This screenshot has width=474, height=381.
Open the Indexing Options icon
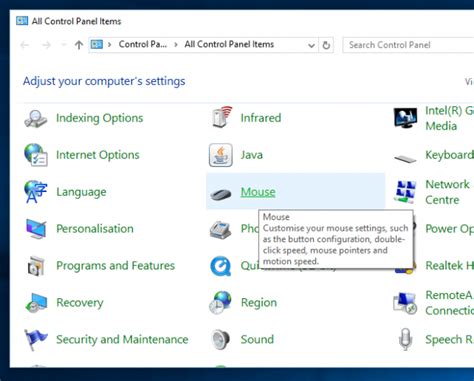click(x=36, y=118)
